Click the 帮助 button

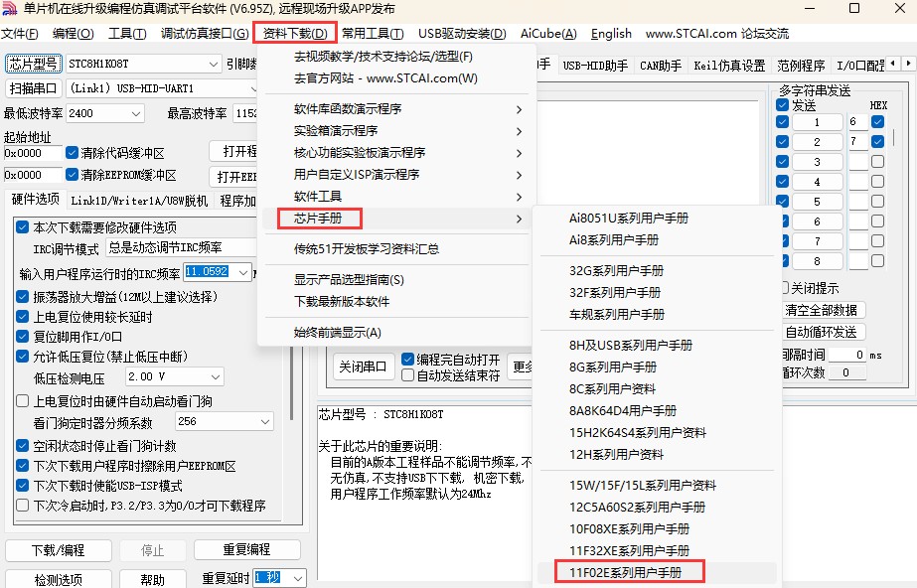153,579
